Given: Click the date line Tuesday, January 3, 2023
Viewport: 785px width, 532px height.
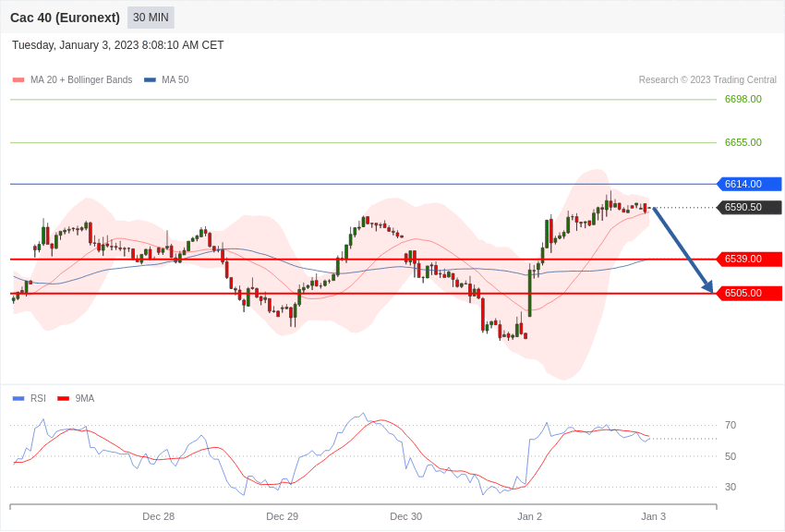Looking at the screenshot, I should click(x=117, y=45).
